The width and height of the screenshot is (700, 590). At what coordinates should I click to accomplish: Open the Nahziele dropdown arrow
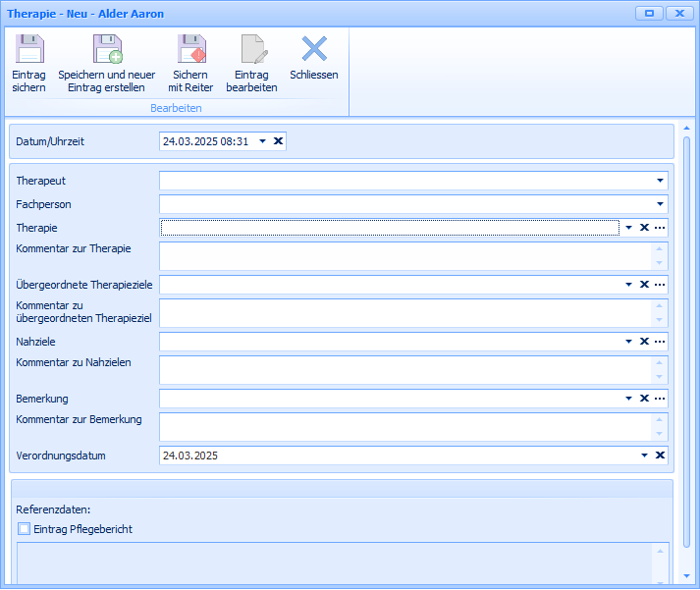coord(628,342)
